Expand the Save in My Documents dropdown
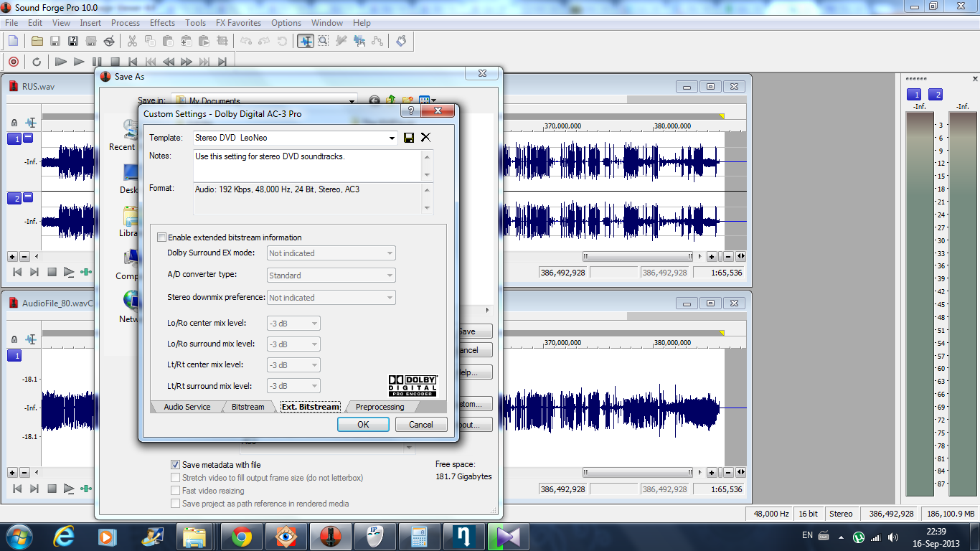Screen dimensions: 980x551 point(352,101)
